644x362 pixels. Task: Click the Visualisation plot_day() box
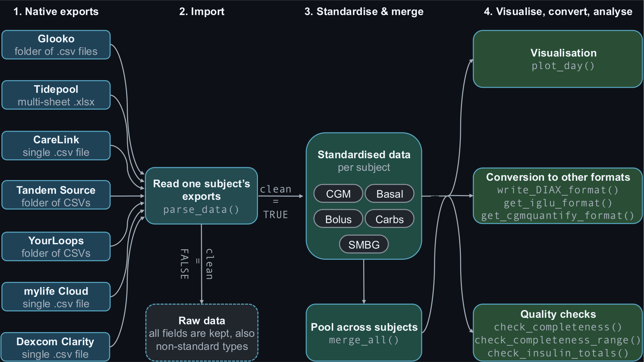coord(558,59)
